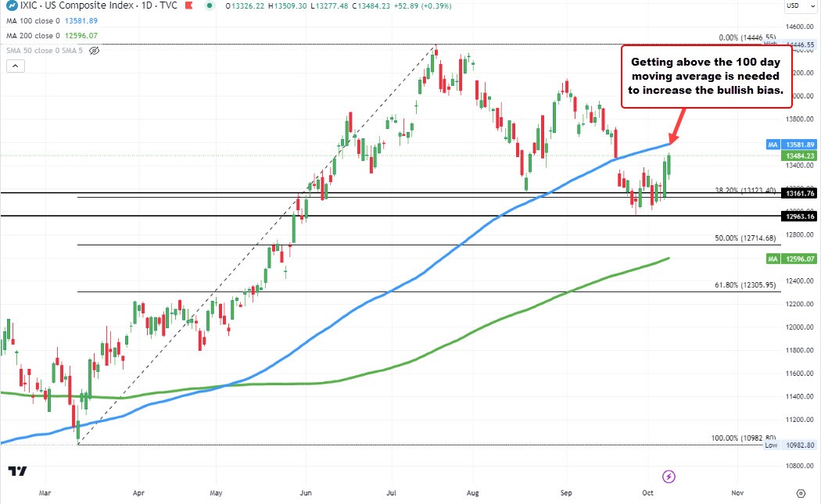Click the high value H13509.30
Viewport: 821px width, 504px height.
click(287, 5)
